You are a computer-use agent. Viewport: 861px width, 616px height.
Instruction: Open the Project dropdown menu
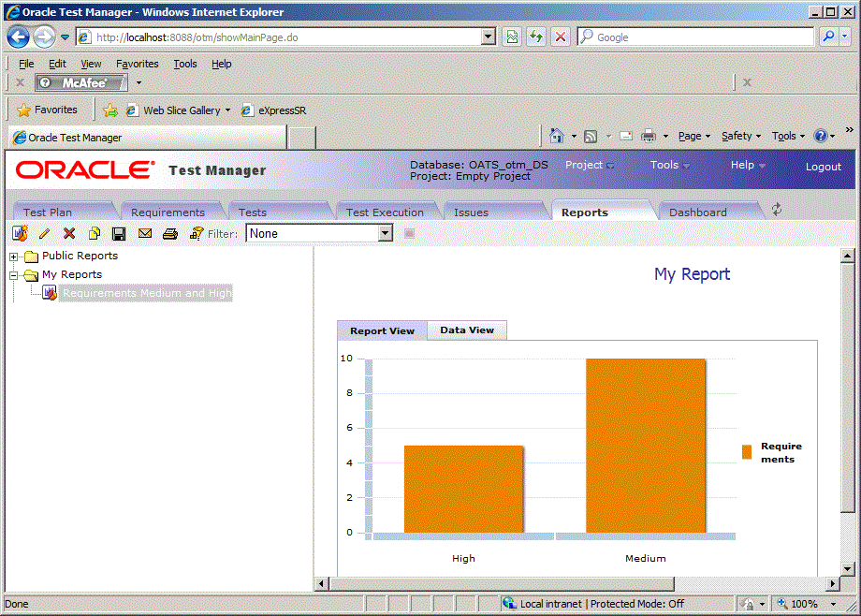tap(590, 165)
